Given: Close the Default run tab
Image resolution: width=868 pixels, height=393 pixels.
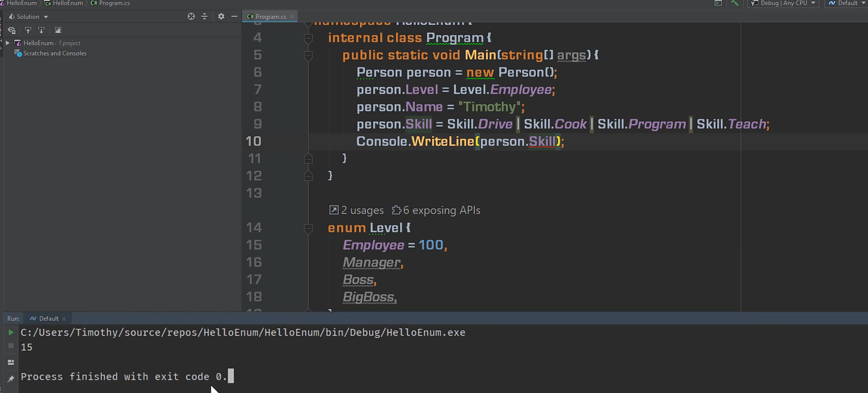Looking at the screenshot, I should pyautogui.click(x=64, y=319).
